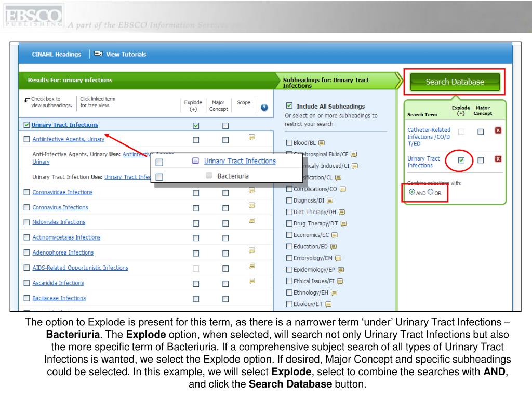Toggle Include All Subheadings checkbox
532x399 pixels.
[289, 105]
